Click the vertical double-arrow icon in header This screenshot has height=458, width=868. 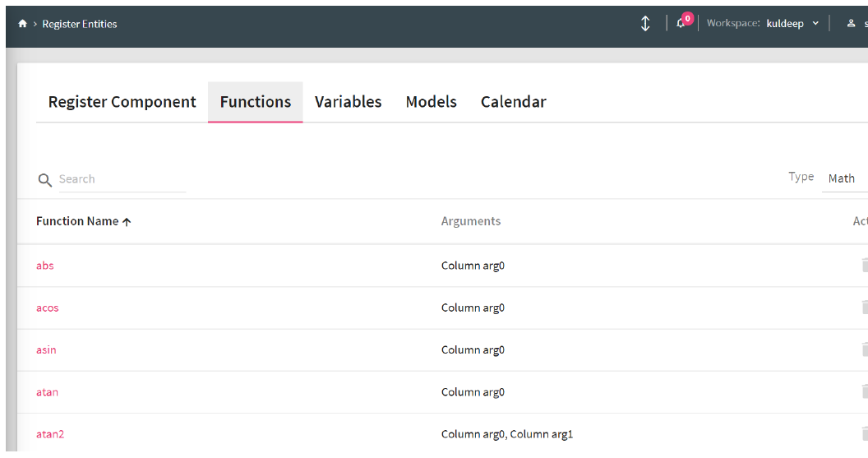(x=645, y=24)
